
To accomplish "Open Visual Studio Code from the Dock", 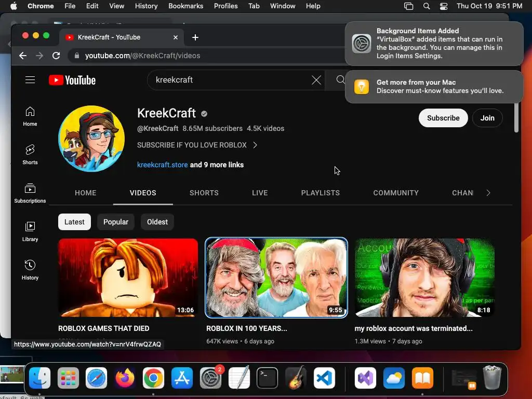I will click(x=324, y=378).
